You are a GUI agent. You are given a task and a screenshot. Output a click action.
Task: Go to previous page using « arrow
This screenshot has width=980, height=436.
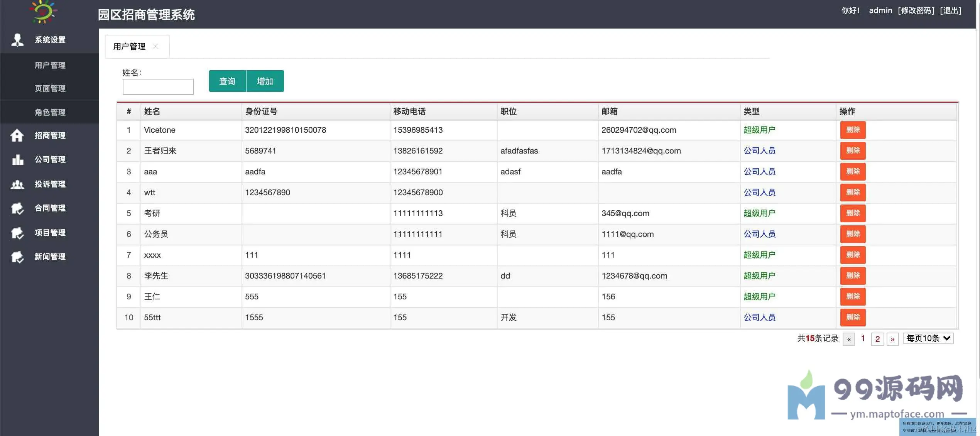click(x=848, y=339)
